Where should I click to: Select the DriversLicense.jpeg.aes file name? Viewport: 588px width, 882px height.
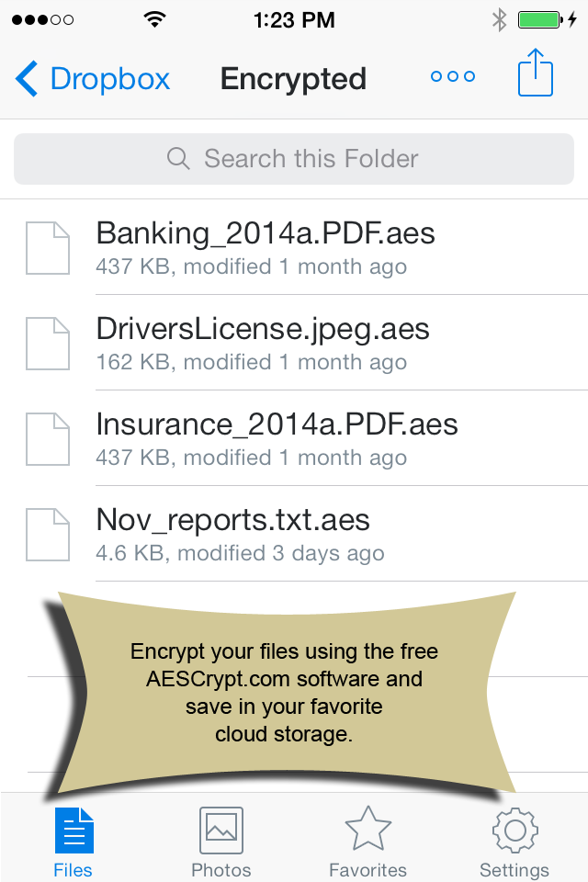263,329
